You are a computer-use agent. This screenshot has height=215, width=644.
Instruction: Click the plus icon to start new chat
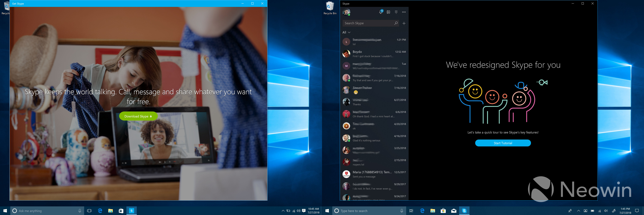coord(404,23)
